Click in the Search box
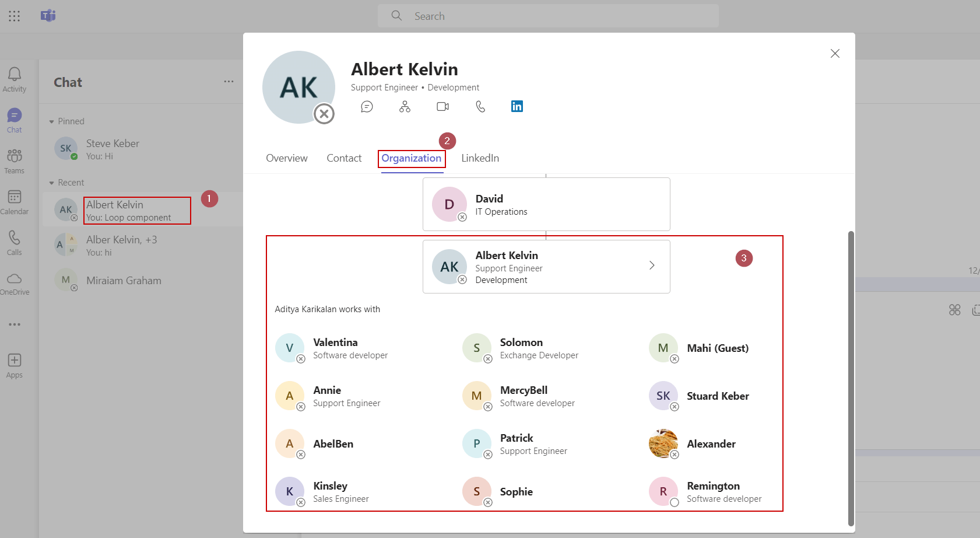Viewport: 980px width, 538px height. click(548, 16)
